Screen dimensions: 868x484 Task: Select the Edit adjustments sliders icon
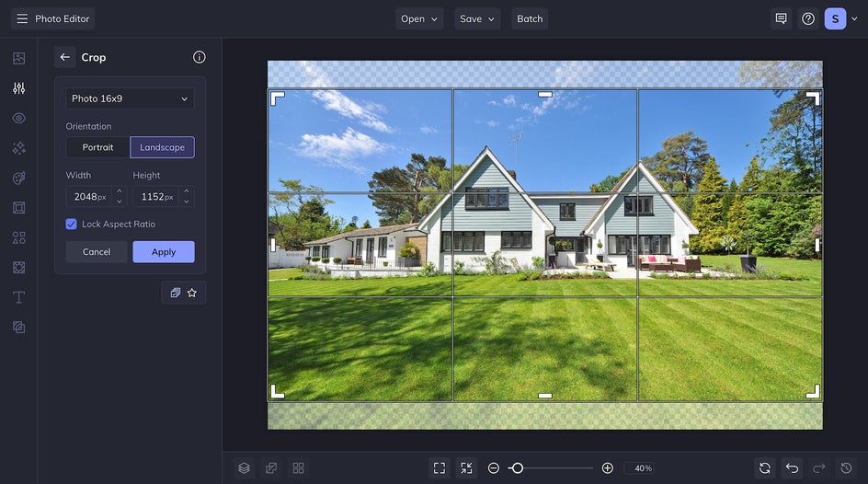pyautogui.click(x=18, y=88)
